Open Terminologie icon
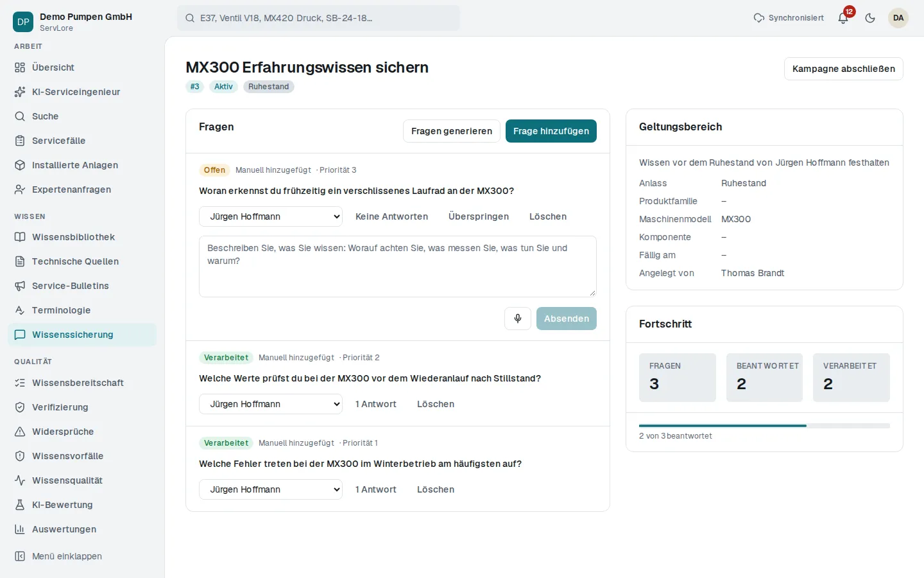The width and height of the screenshot is (924, 578). 20,310
